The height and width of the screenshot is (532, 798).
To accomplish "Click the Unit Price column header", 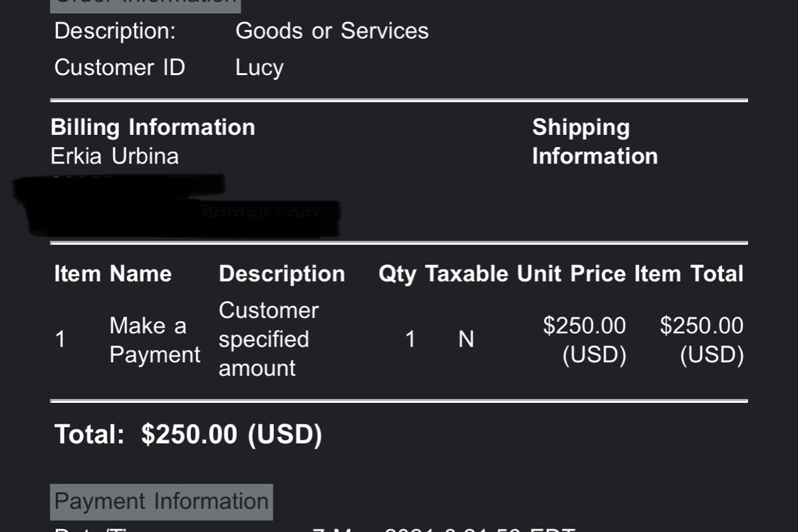I will [571, 274].
